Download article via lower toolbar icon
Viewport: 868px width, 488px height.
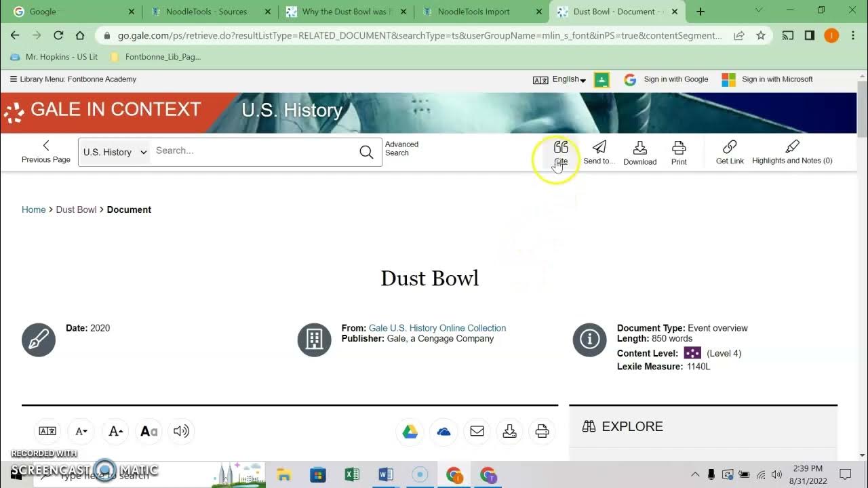[x=510, y=432]
